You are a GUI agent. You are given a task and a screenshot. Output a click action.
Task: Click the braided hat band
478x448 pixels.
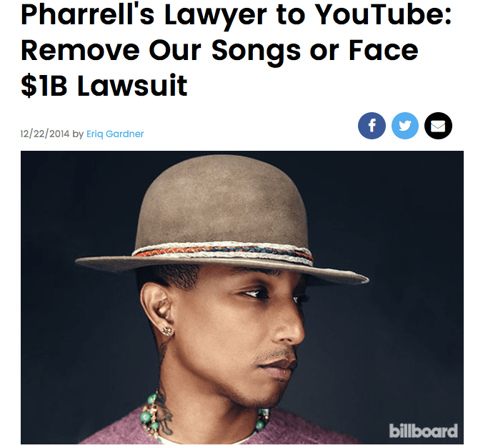(222, 252)
